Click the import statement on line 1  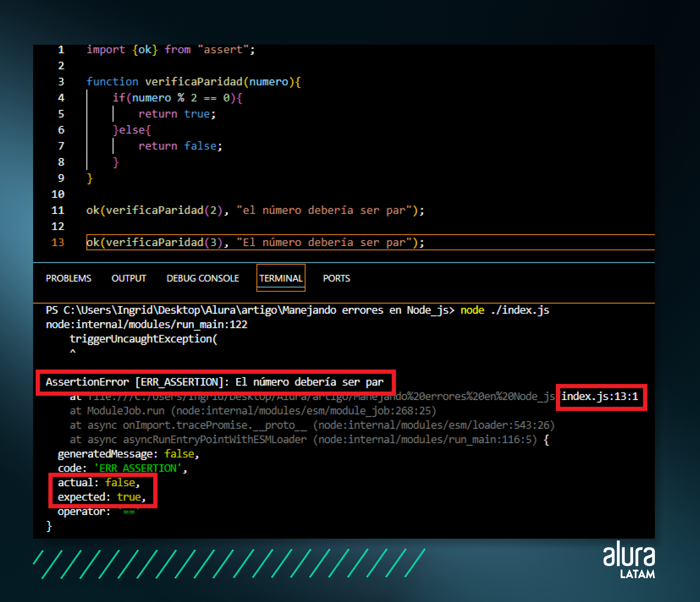coord(171,49)
